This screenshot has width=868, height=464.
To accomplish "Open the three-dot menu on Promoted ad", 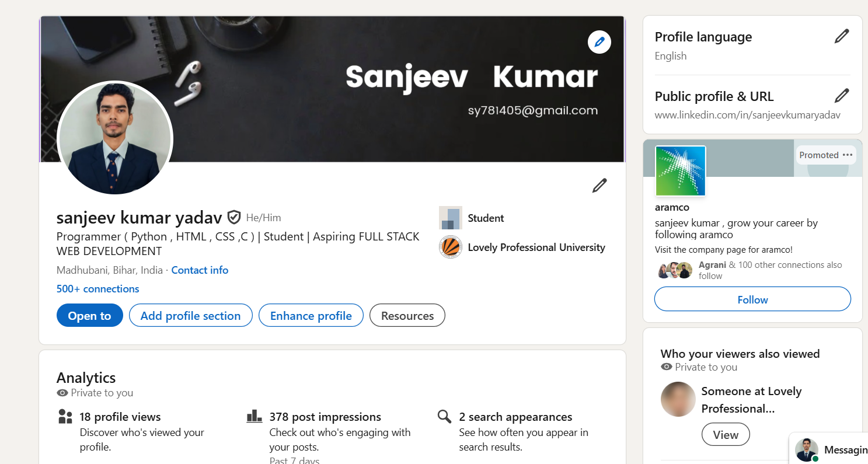I will pos(848,155).
